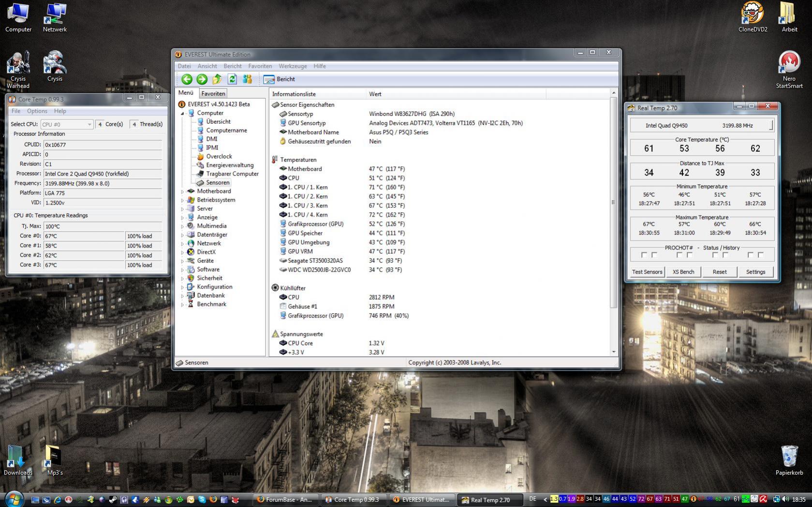Expand the Motherboard tree node

[x=183, y=191]
